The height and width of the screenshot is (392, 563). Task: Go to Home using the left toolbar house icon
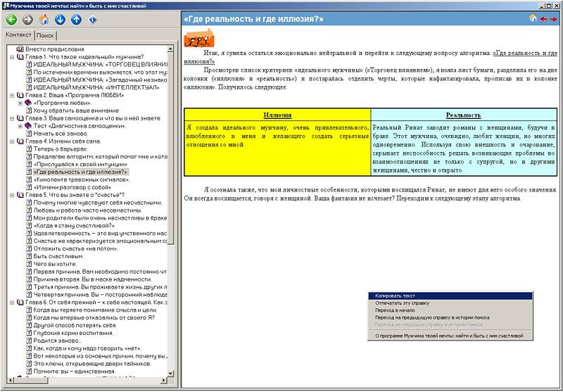[x=44, y=19]
